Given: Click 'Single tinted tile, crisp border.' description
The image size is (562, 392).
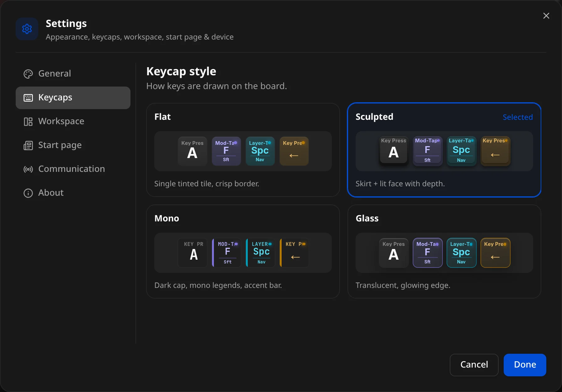Looking at the screenshot, I should point(207,184).
